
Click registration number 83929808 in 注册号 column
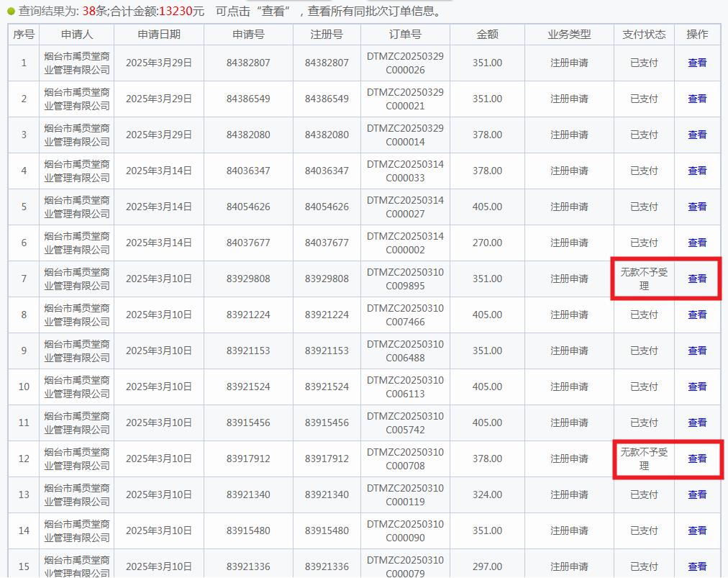[x=327, y=279]
